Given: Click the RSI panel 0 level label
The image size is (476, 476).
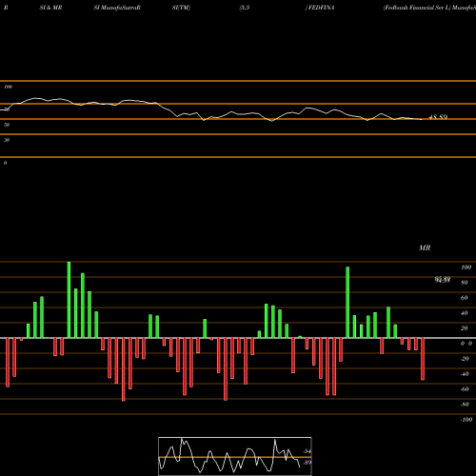Looking at the screenshot, I should click(x=5, y=163).
